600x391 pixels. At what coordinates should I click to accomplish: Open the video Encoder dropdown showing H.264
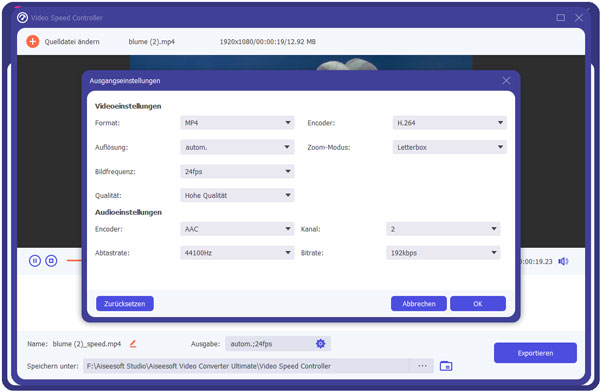(x=450, y=123)
